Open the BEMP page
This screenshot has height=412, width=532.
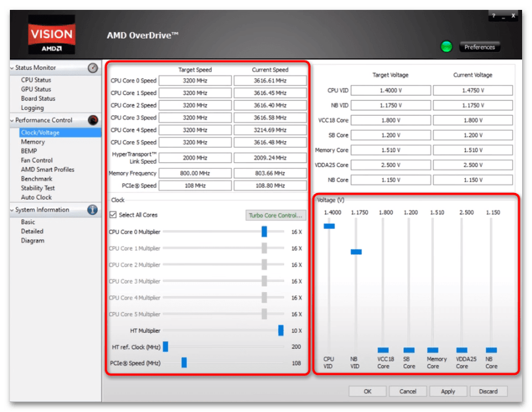click(29, 151)
